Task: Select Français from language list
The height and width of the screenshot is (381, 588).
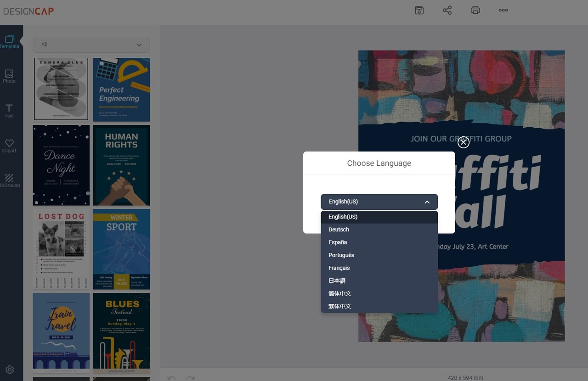Action: 339,268
